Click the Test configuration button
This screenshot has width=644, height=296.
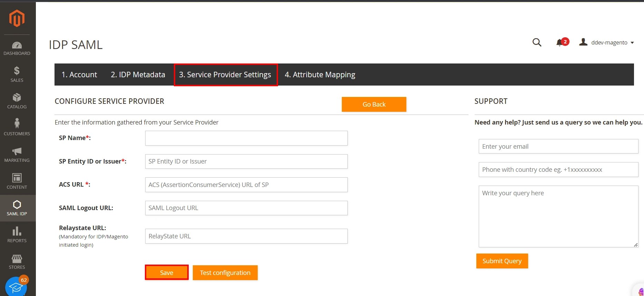tap(225, 273)
